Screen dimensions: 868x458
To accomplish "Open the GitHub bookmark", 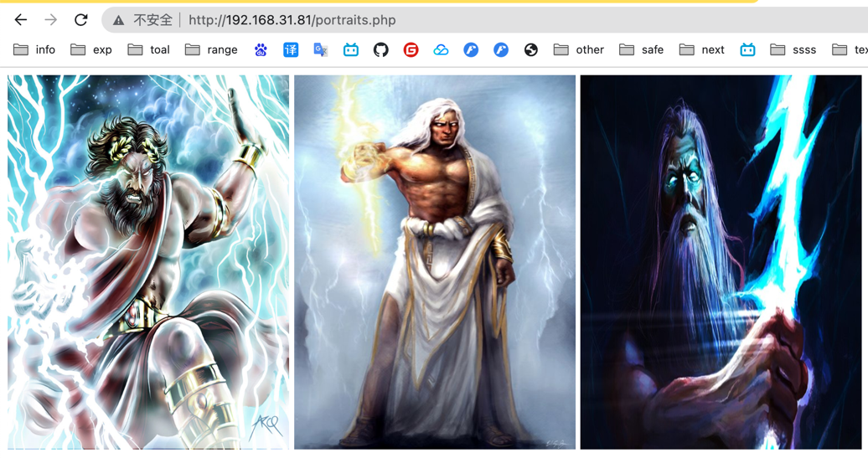I will (381, 50).
